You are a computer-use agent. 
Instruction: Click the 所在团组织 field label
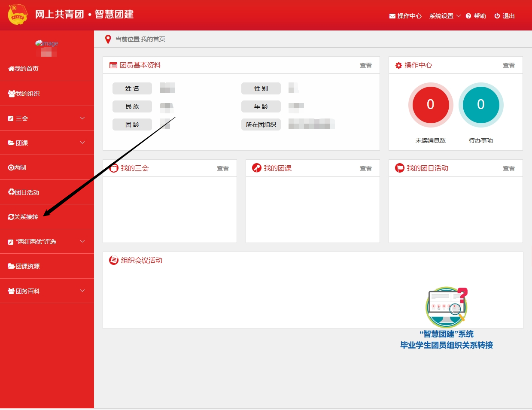tap(261, 125)
